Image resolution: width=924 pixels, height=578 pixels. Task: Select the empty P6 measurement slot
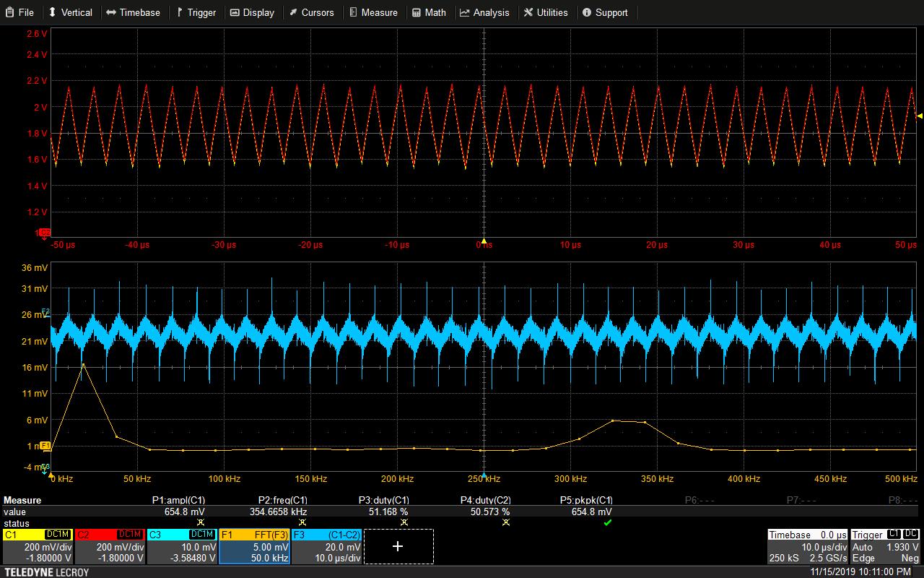click(699, 500)
